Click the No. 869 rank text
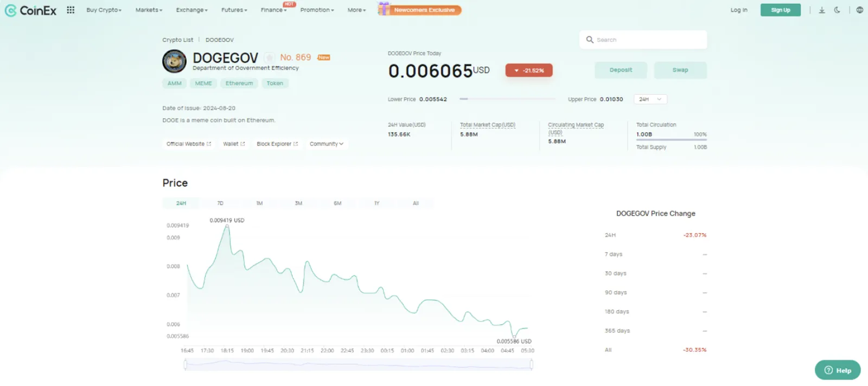Screen dimensions: 868x386 pyautogui.click(x=296, y=57)
